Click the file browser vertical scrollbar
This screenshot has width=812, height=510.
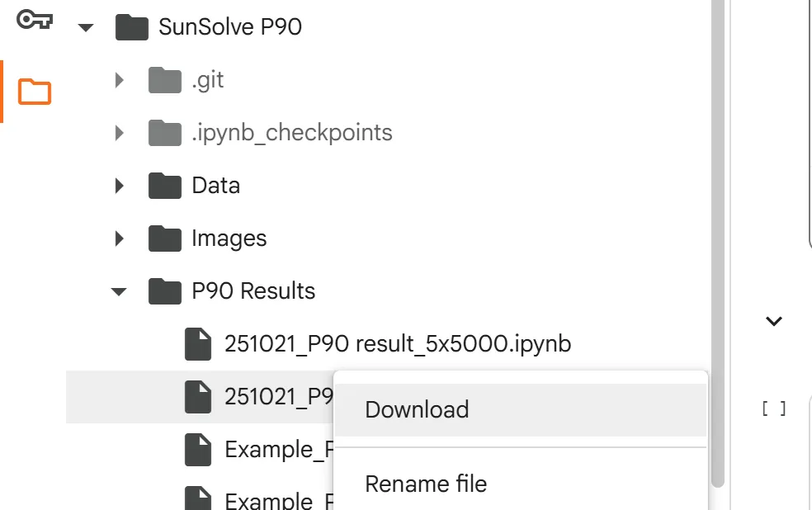(x=717, y=248)
